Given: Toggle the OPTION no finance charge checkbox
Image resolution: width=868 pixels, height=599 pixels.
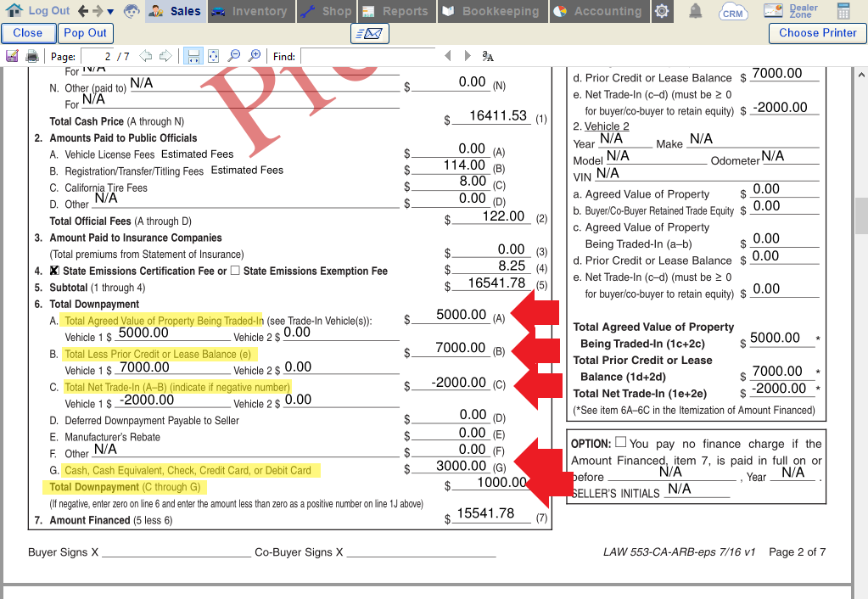Looking at the screenshot, I should coord(621,442).
